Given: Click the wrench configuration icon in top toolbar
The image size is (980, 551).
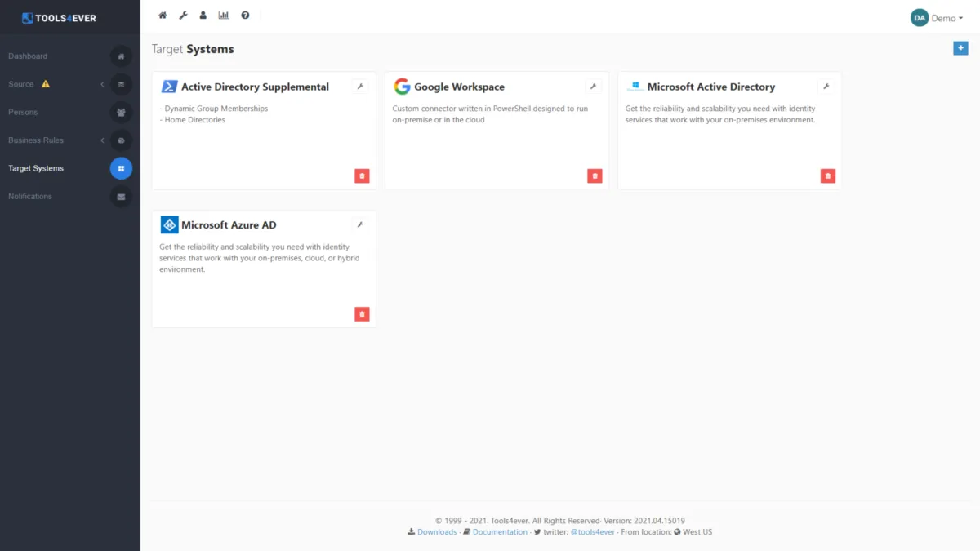Looking at the screenshot, I should [x=183, y=15].
